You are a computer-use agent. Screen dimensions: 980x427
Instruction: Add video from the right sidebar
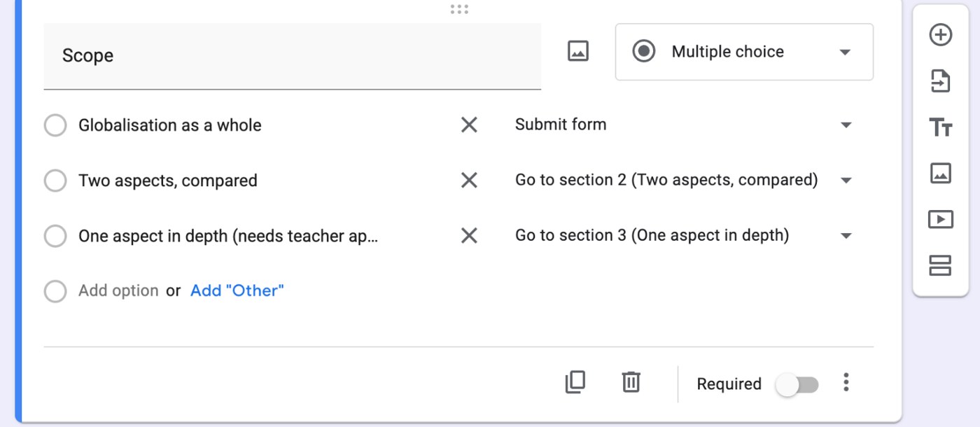tap(940, 219)
